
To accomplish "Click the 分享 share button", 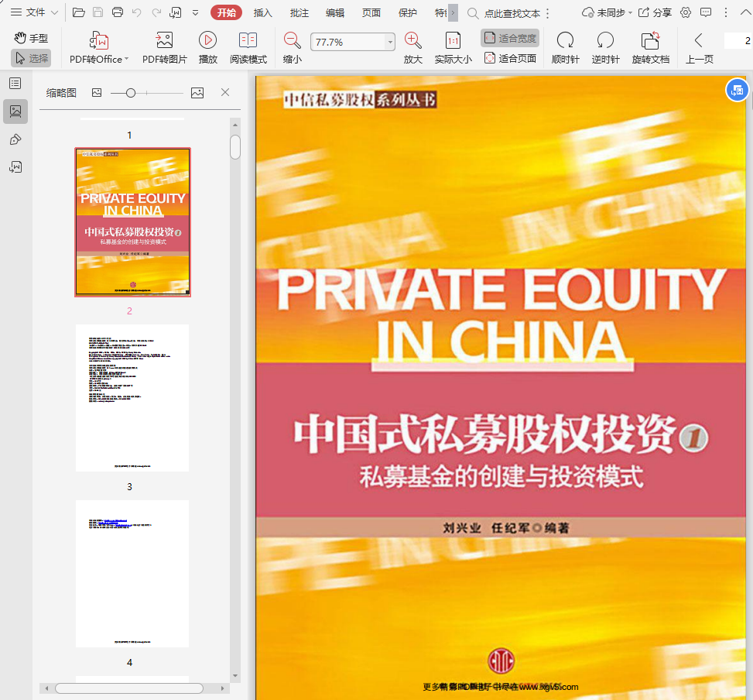I will coord(655,13).
